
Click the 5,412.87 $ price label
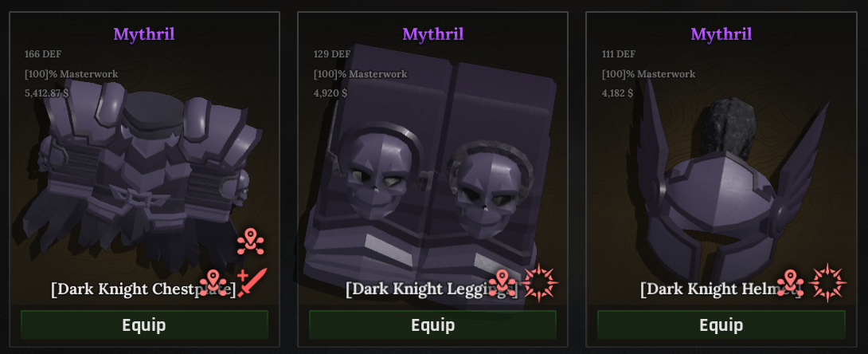coord(46,93)
